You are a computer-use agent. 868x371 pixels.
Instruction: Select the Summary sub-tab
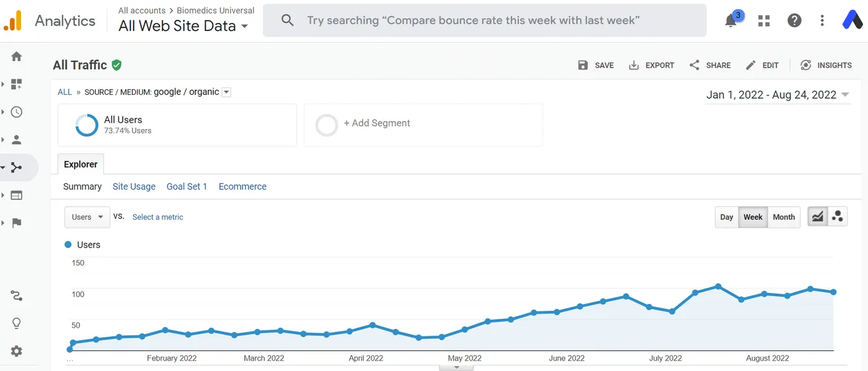tap(82, 187)
